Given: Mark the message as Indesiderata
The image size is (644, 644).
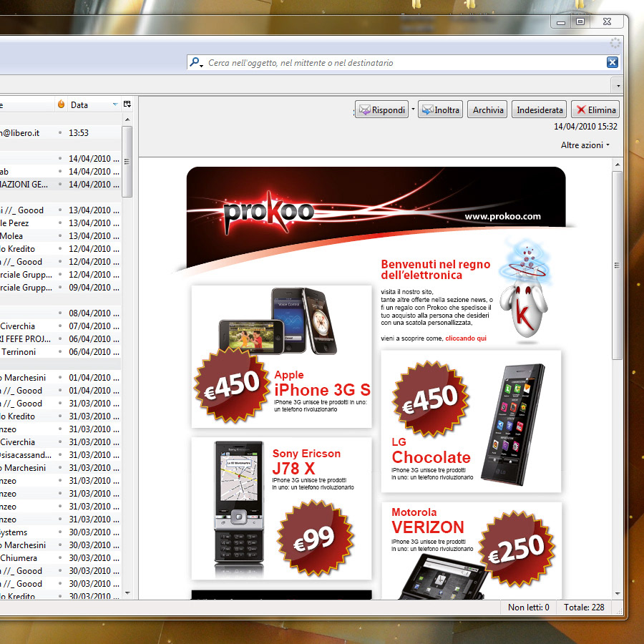Looking at the screenshot, I should click(x=540, y=109).
